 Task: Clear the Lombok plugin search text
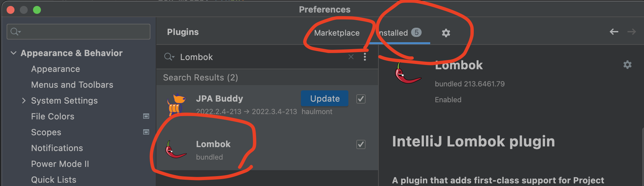click(x=351, y=57)
